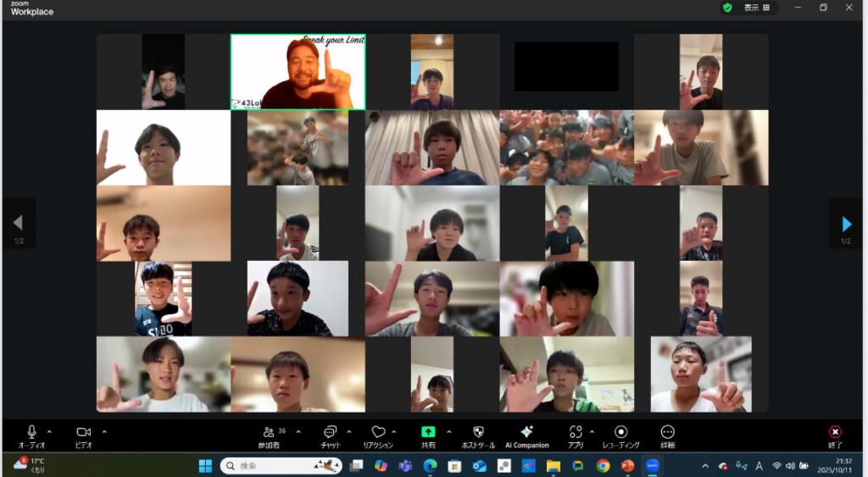The image size is (868, 477).
Task: Click the Windows taskbar 検索 search box
Action: [x=281, y=466]
